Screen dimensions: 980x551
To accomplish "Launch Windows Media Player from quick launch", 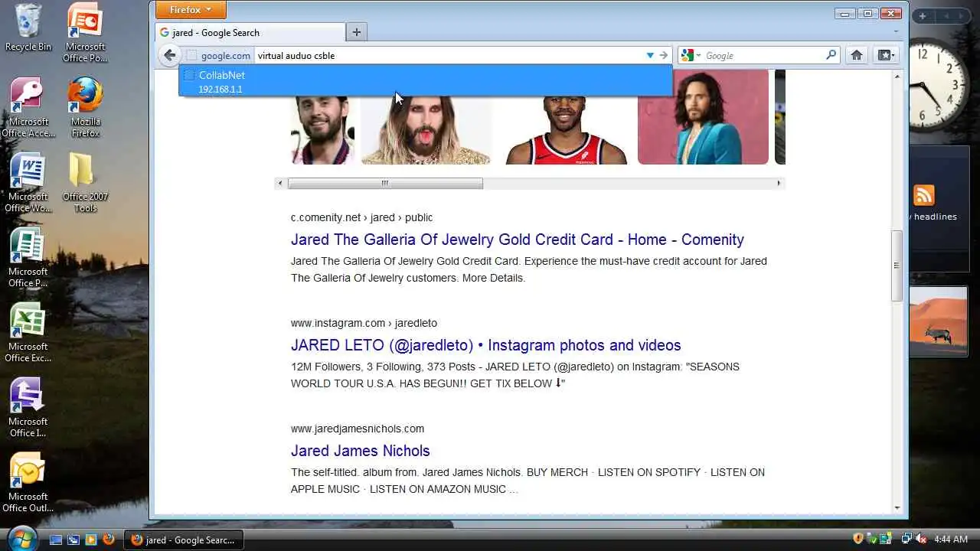I will pyautogui.click(x=91, y=540).
